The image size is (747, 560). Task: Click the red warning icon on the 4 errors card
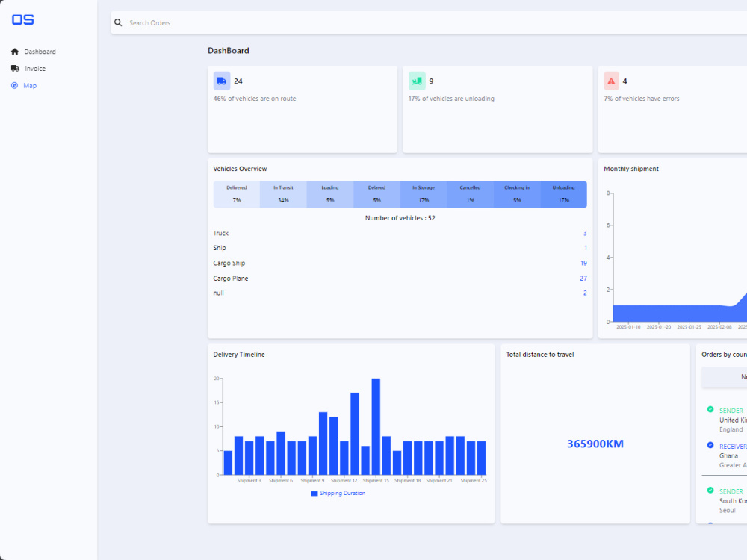[611, 81]
